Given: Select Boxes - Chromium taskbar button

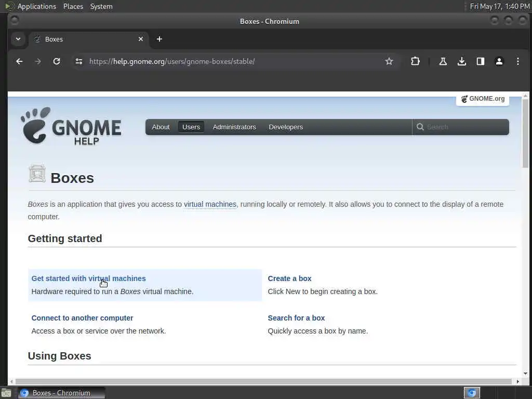Looking at the screenshot, I should pos(61,393).
